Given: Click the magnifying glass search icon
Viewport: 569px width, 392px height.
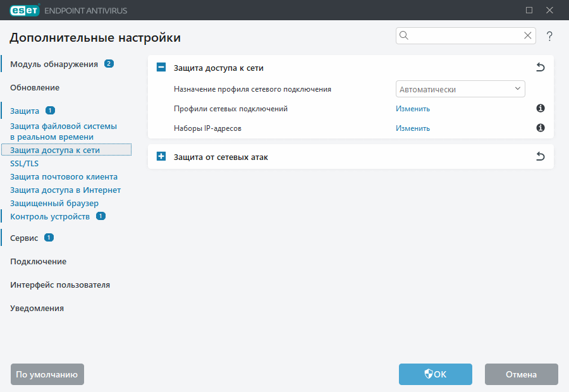Looking at the screenshot, I should click(403, 35).
